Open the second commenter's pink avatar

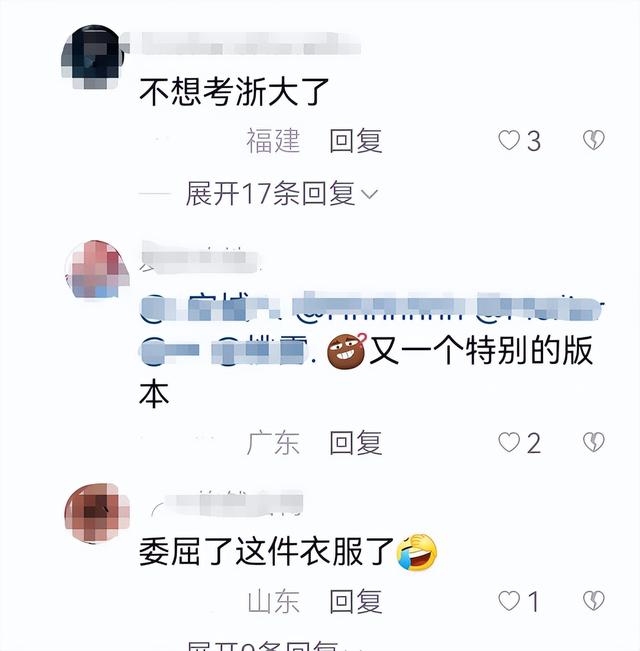coord(97,269)
